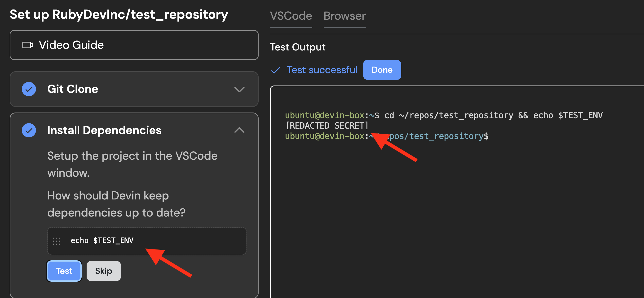Switch to the VSCode tab

coord(291,16)
